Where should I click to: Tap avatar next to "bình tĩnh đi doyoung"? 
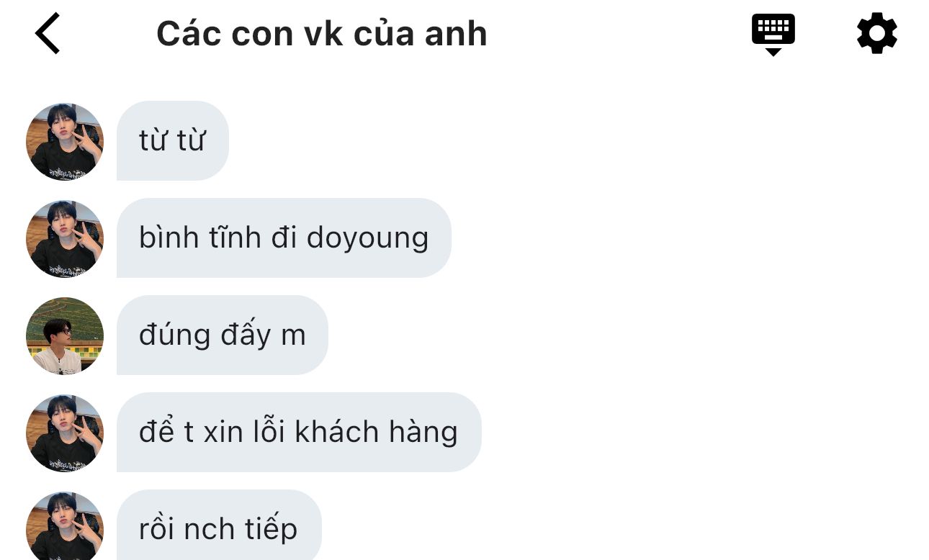[65, 238]
